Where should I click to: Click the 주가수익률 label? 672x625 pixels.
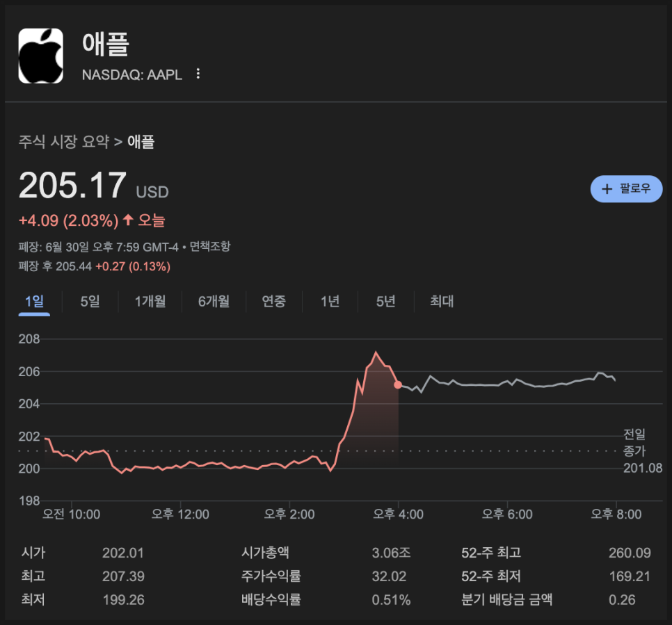271,576
